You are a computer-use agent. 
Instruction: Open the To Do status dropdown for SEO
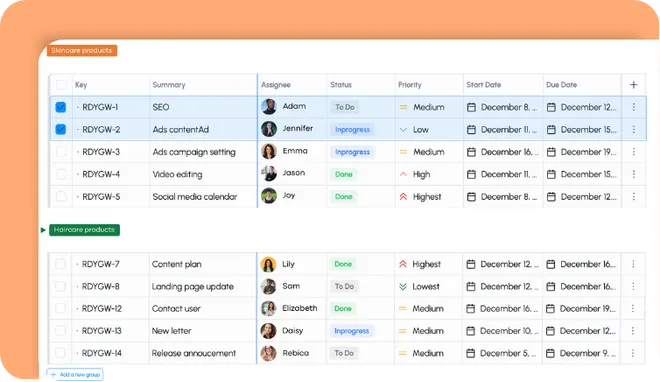click(x=345, y=107)
